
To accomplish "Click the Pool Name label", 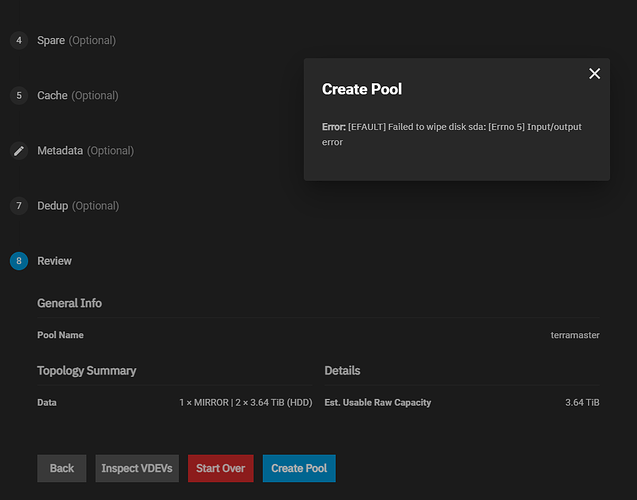I will pos(61,335).
